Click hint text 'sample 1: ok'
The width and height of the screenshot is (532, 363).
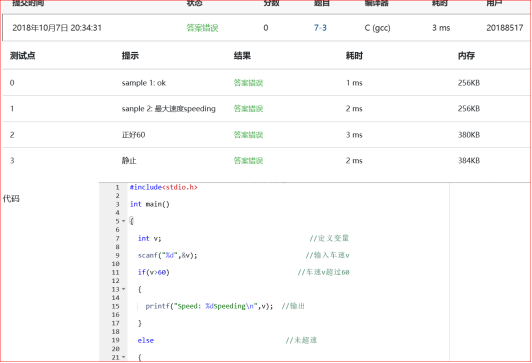[x=144, y=83]
